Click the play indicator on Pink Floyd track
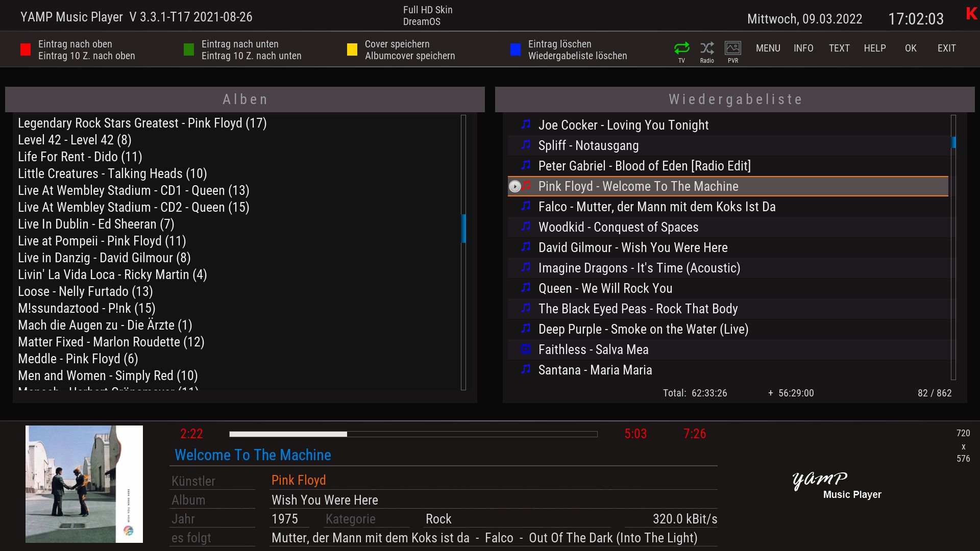The height and width of the screenshot is (551, 980). tap(515, 187)
